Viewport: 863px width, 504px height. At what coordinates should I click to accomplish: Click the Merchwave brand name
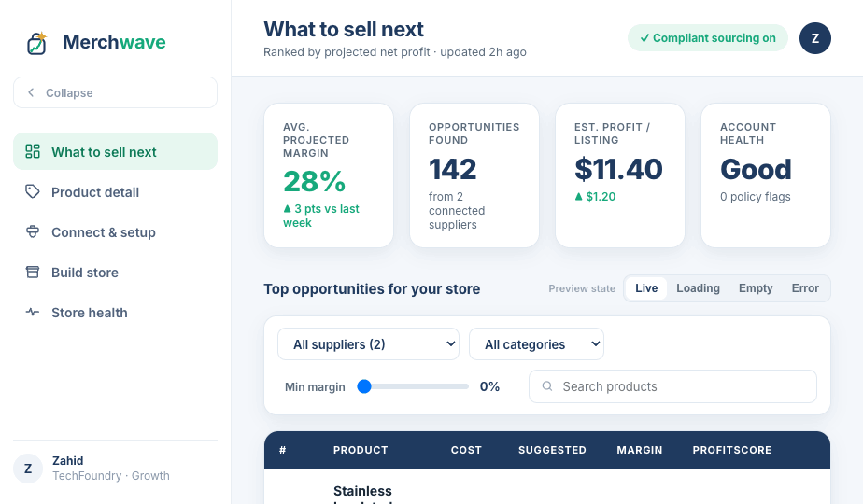click(x=114, y=42)
